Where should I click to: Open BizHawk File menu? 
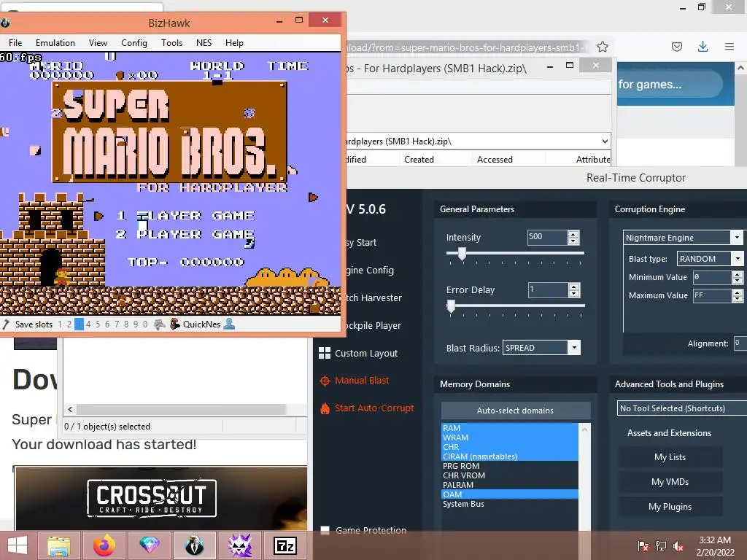pos(15,43)
